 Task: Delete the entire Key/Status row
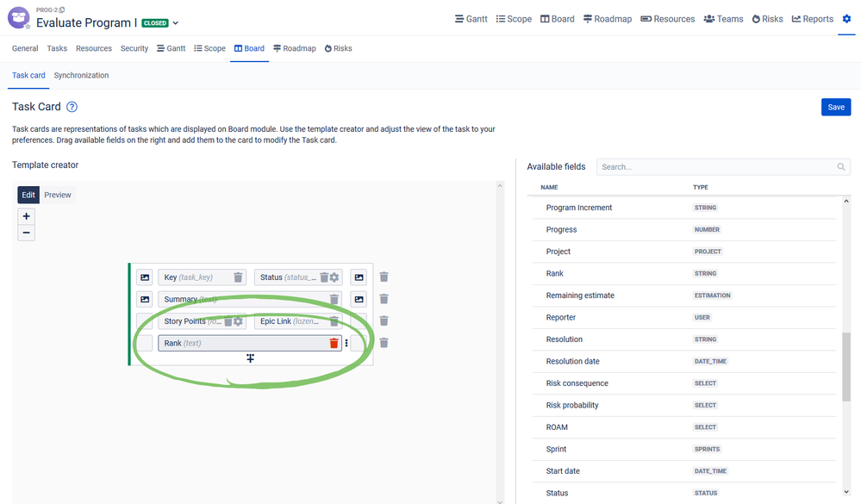(384, 277)
